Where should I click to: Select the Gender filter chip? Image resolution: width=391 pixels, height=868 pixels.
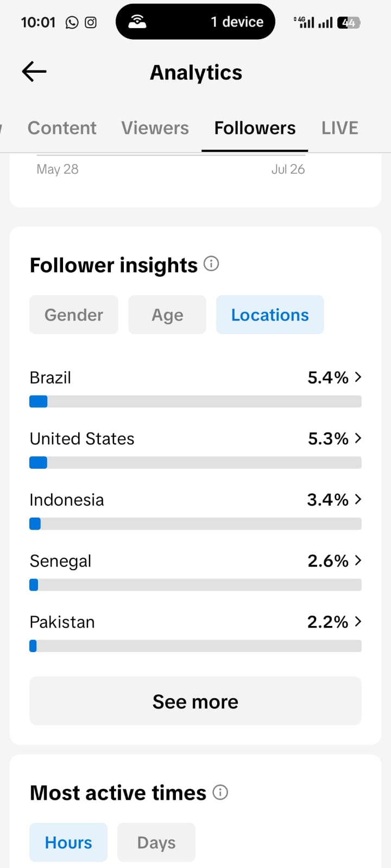pos(74,315)
